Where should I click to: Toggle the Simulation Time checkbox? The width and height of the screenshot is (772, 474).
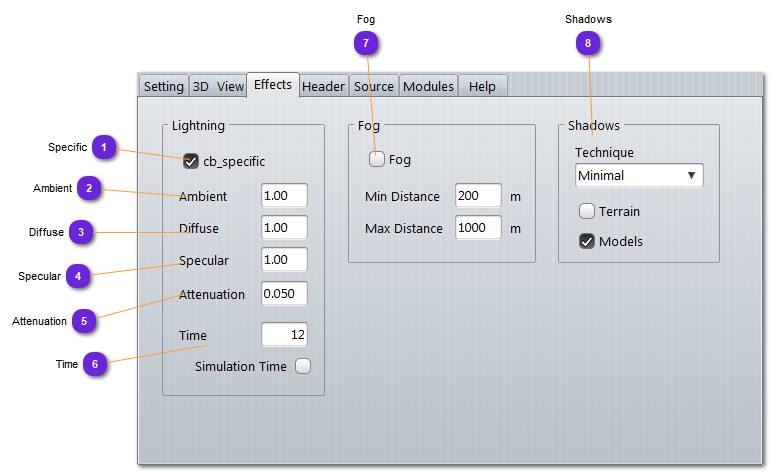coord(303,366)
